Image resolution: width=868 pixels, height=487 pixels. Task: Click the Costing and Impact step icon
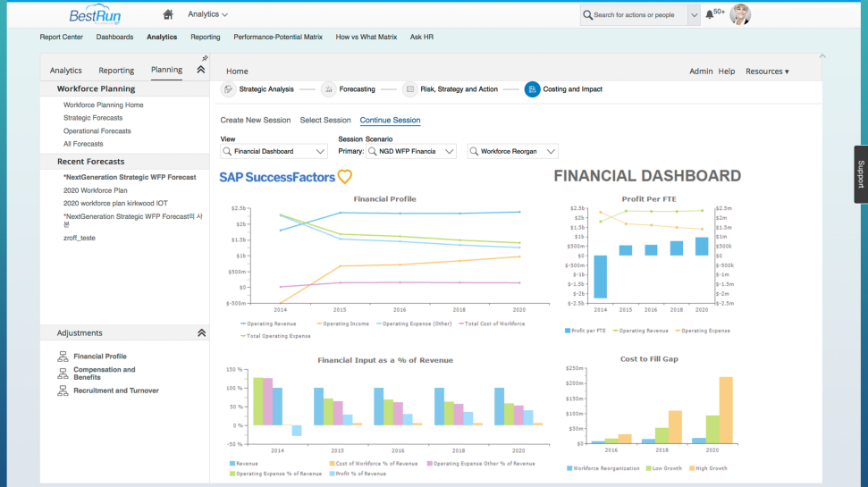coord(532,89)
